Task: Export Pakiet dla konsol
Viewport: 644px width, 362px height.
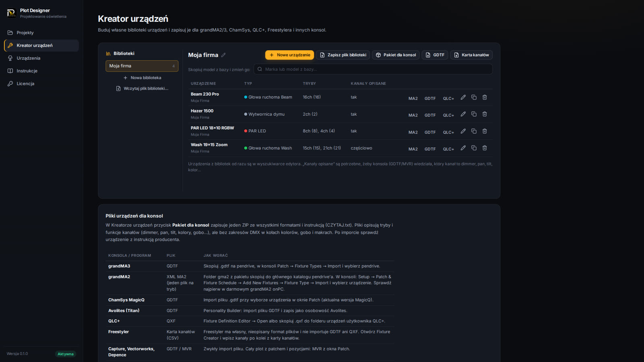Action: (x=396, y=55)
